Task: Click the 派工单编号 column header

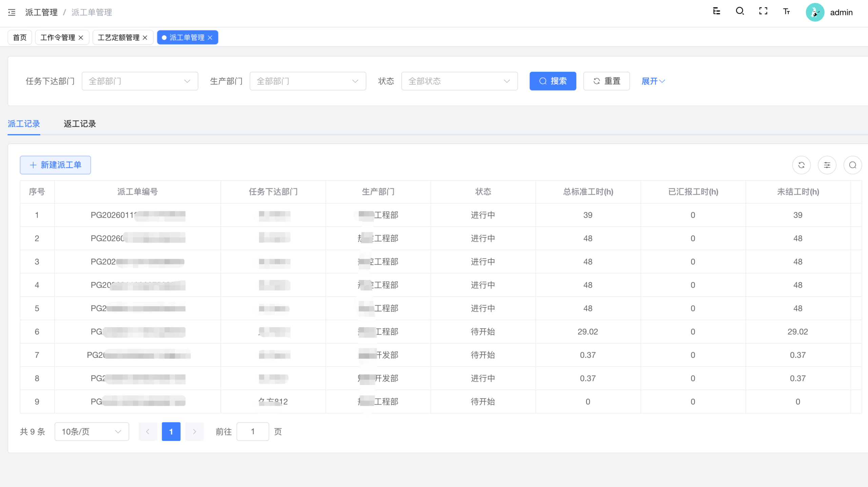Action: tap(138, 192)
